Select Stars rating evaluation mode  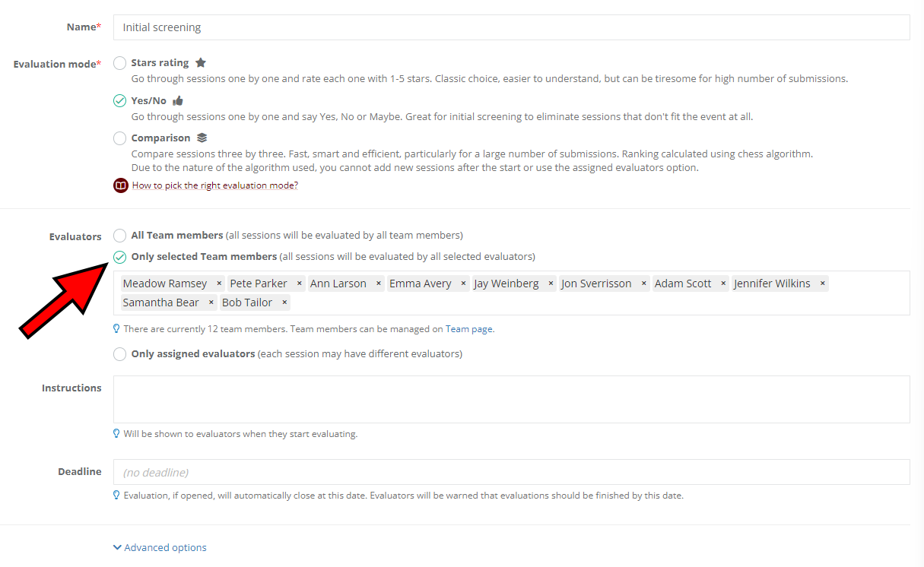pyautogui.click(x=120, y=63)
